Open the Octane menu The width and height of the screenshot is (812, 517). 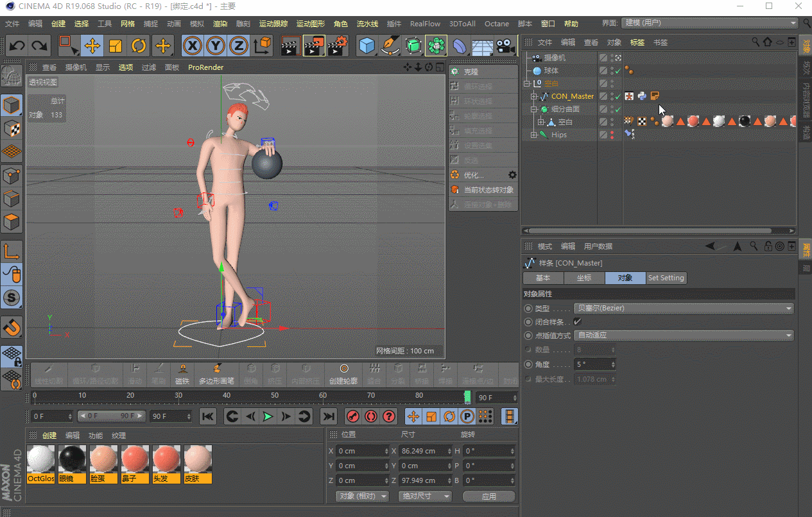coord(497,24)
